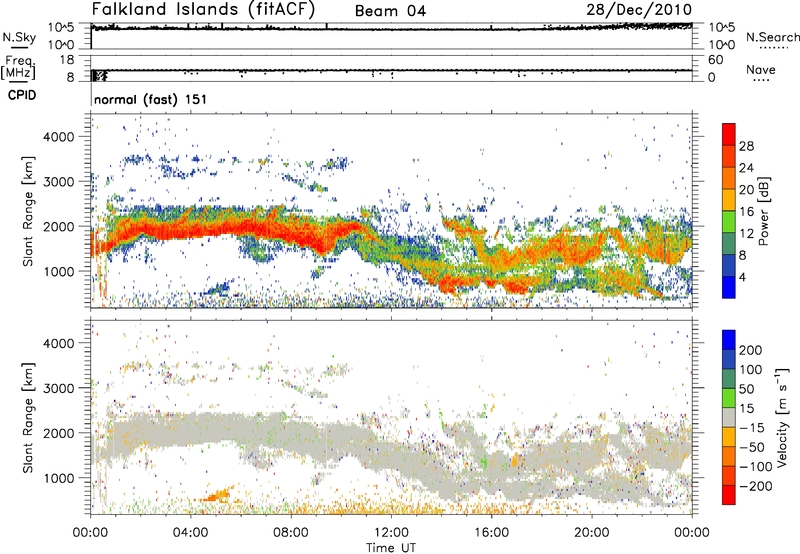Click the 4000 tick on power panel

pos(58,137)
